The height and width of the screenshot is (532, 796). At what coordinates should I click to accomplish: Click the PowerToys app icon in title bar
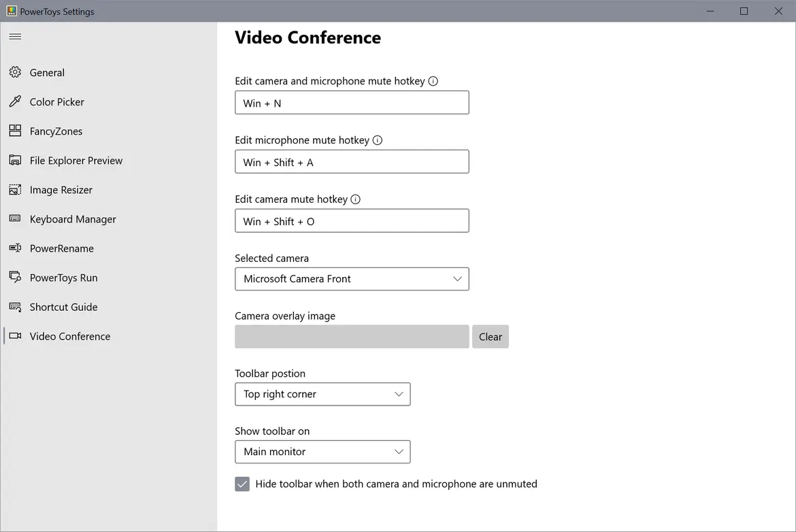click(11, 11)
